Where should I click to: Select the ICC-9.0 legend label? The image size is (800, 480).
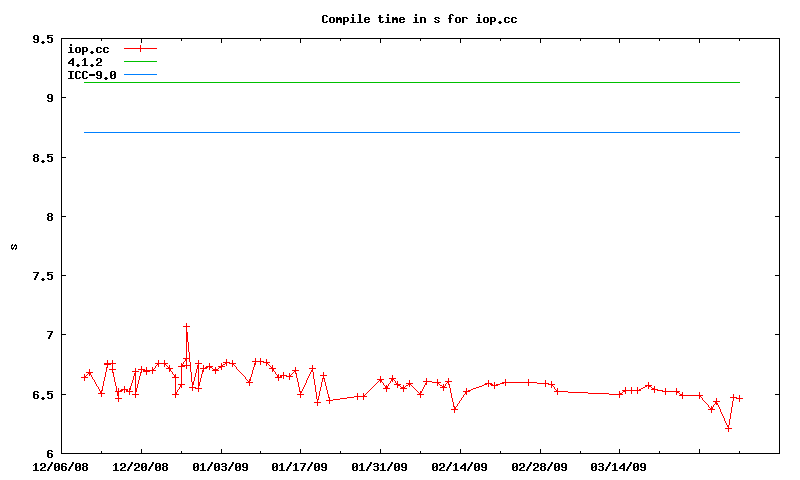[92, 75]
